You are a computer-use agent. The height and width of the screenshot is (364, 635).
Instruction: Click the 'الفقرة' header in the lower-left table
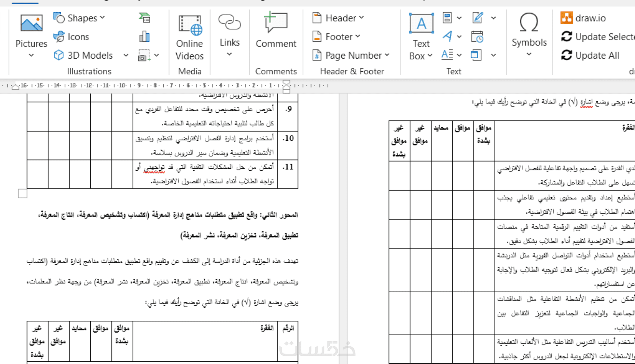tap(267, 329)
